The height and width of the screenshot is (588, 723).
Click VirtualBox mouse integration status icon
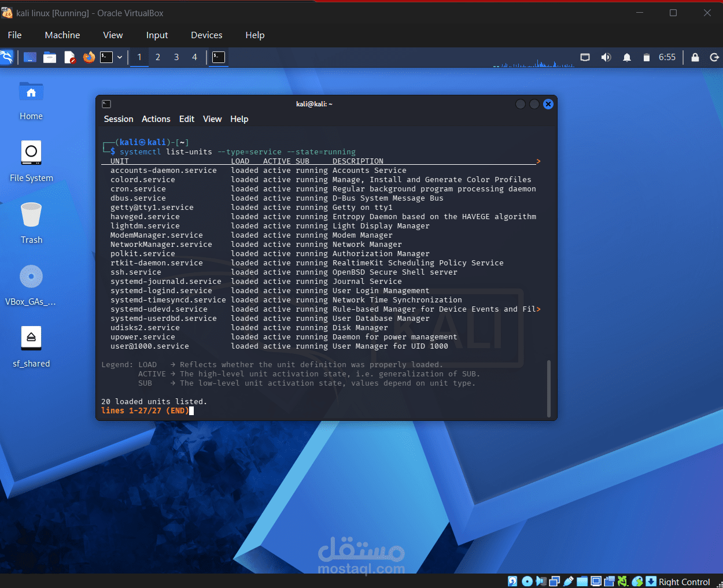tap(637, 582)
